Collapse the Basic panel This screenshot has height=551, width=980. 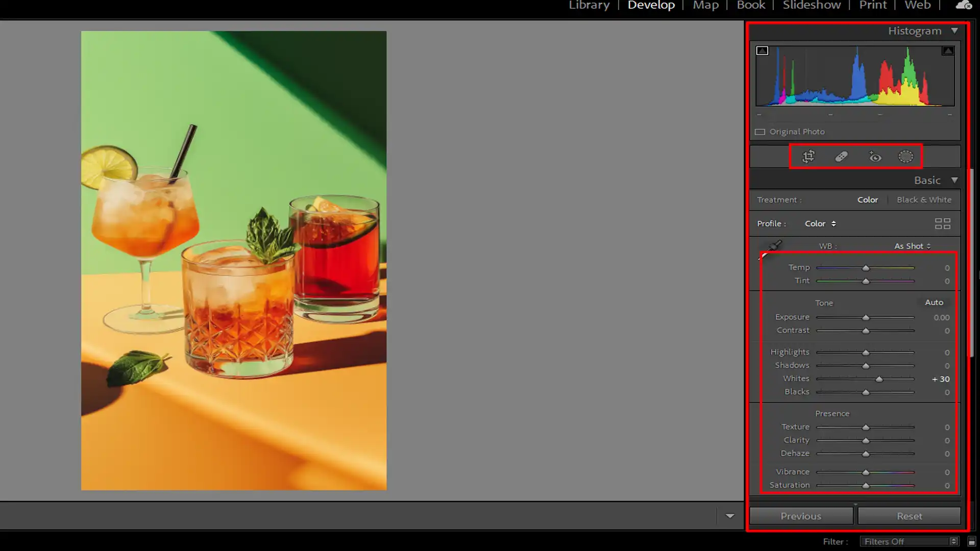(x=954, y=180)
